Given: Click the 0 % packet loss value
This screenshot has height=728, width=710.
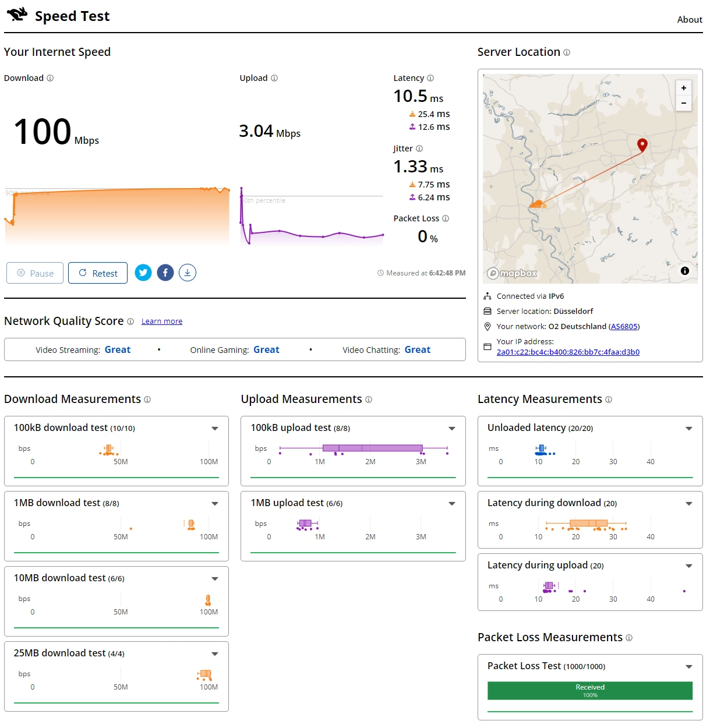Looking at the screenshot, I should pos(428,236).
